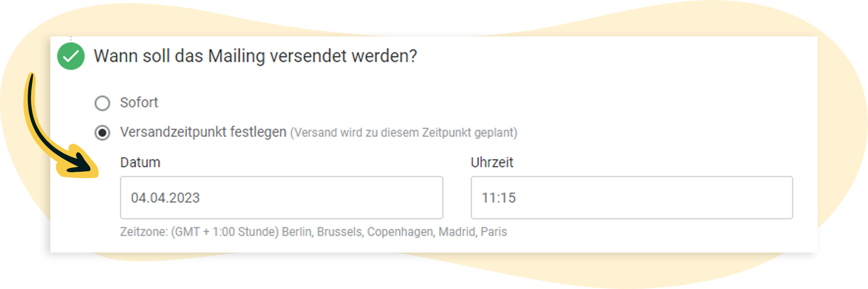Click the Sofort option label

point(139,103)
